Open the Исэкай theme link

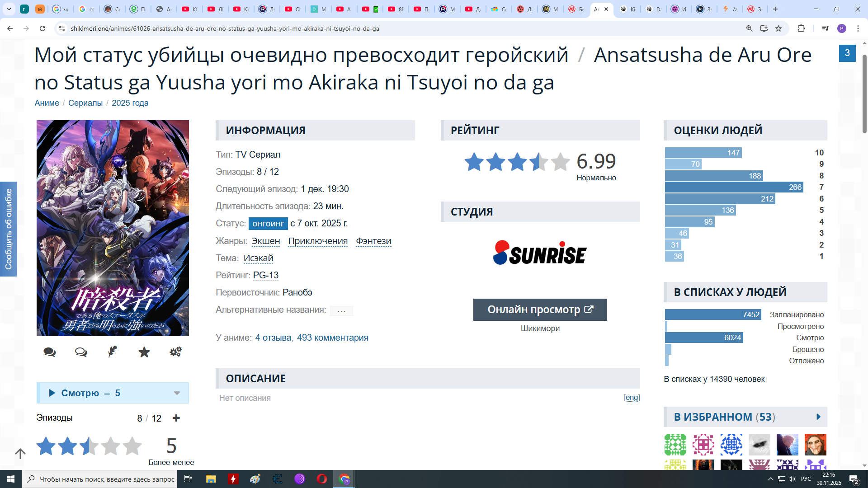tap(258, 258)
